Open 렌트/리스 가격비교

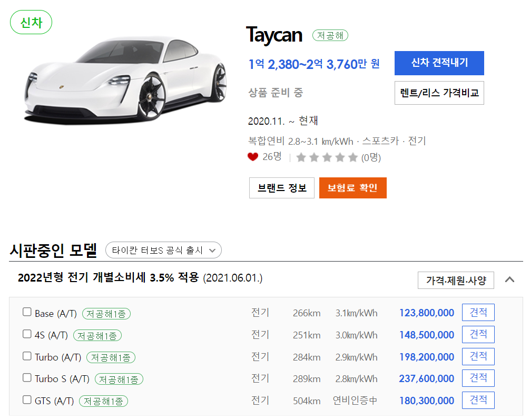click(439, 93)
